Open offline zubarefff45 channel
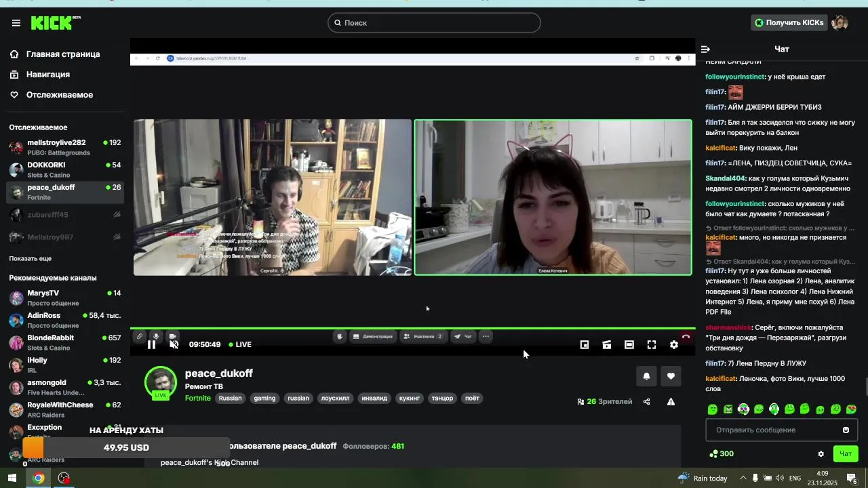This screenshot has width=868, height=488. click(65, 215)
